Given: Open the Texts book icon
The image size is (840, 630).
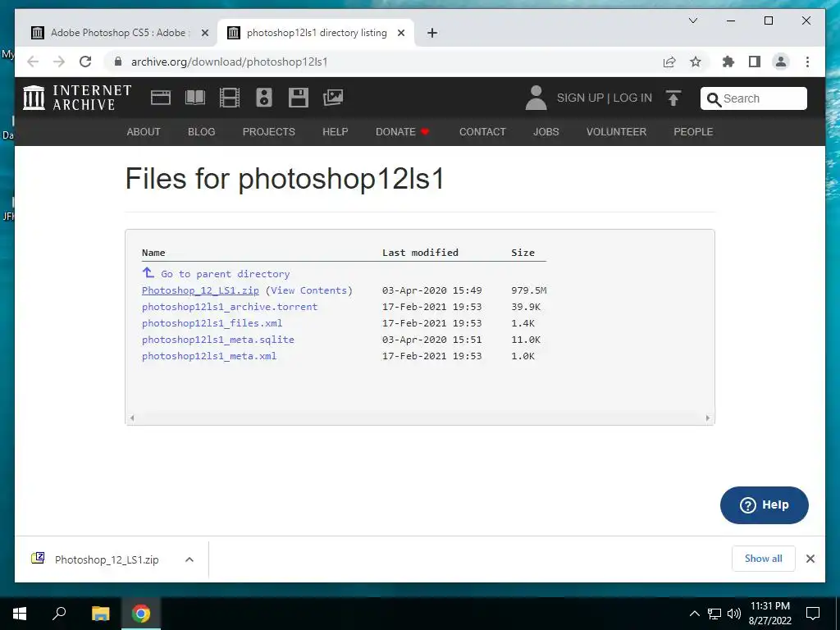Looking at the screenshot, I should [195, 98].
